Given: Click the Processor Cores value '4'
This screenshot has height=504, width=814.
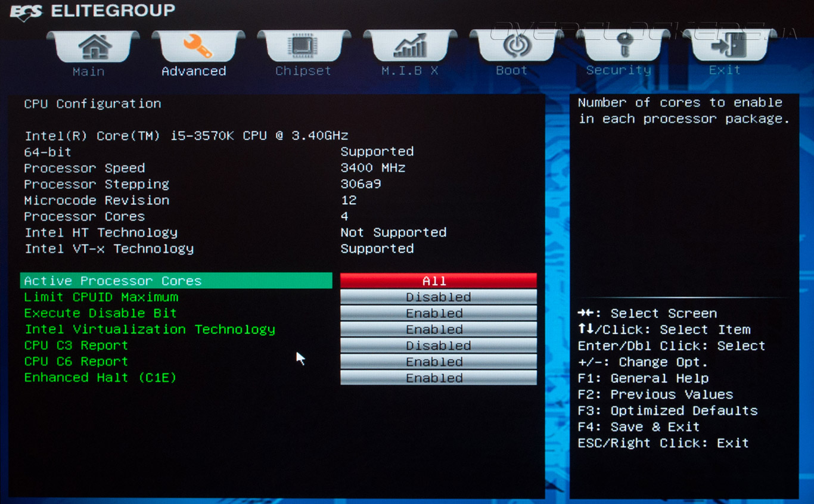Looking at the screenshot, I should (x=344, y=216).
